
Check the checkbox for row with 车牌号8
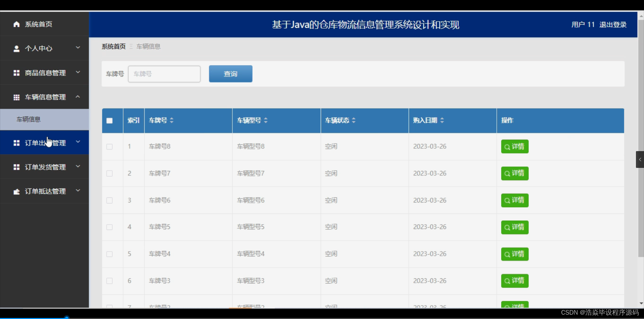click(109, 146)
